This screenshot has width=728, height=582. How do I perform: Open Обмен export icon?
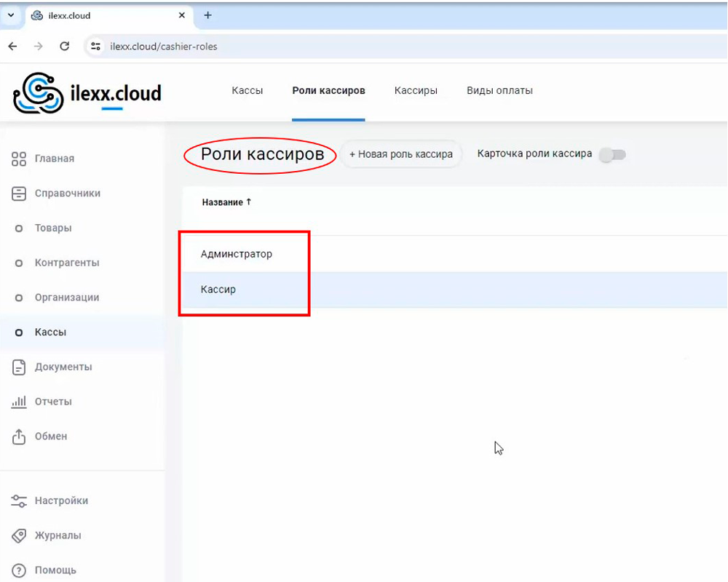[20, 436]
